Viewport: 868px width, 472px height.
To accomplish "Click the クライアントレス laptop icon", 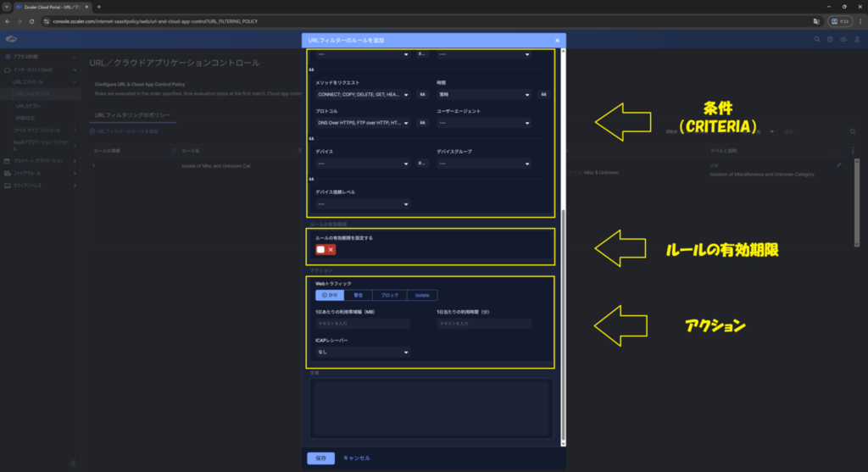I will pyautogui.click(x=7, y=186).
